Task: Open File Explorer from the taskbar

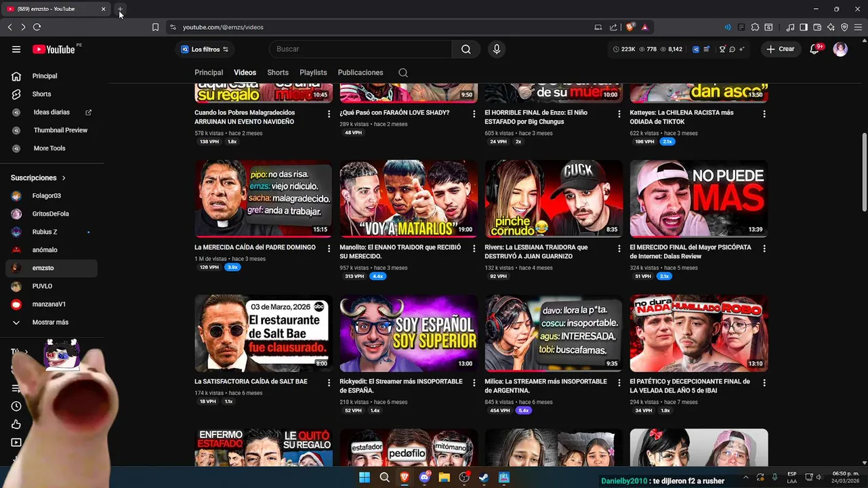Action: click(x=445, y=477)
